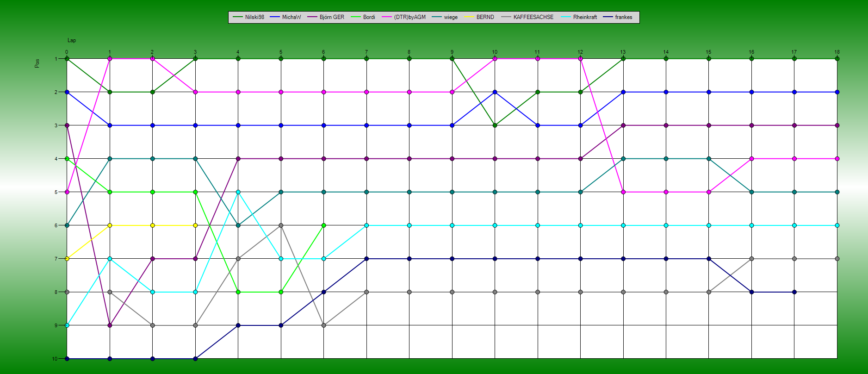The width and height of the screenshot is (868, 374).
Task: Click the "Lap" axis title
Action: point(72,40)
